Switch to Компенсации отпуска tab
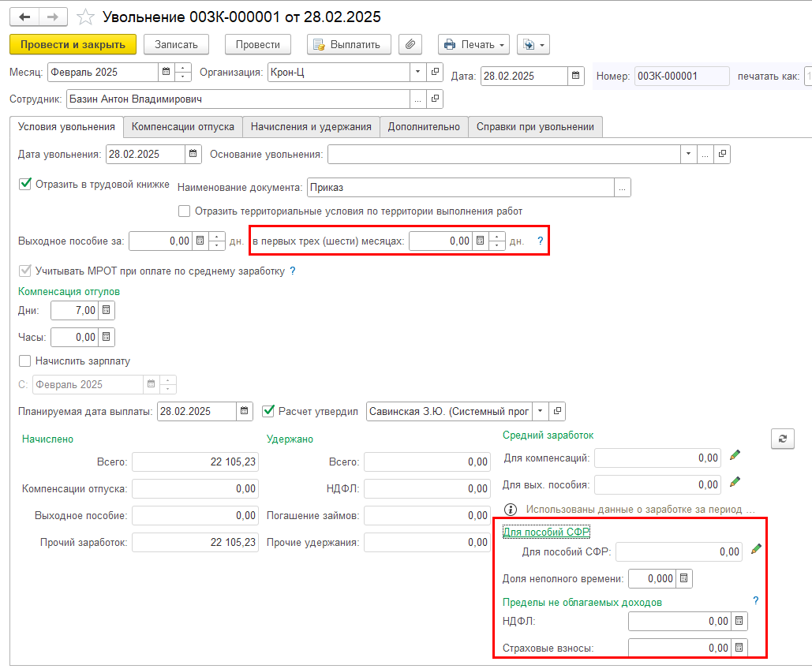 click(x=182, y=127)
